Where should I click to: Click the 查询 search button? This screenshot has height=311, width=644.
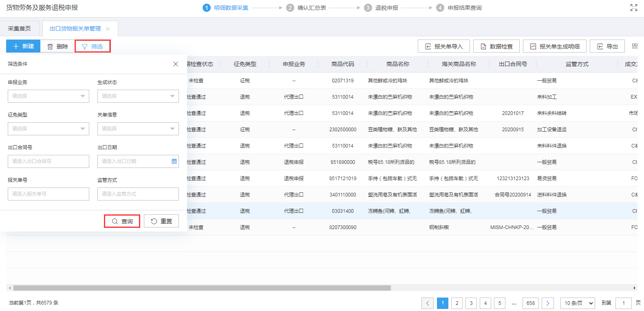[122, 221]
